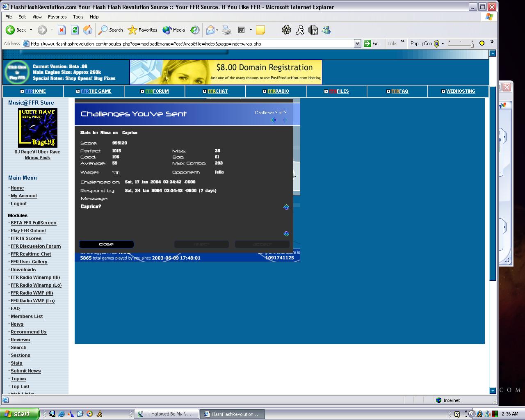Switch to Hallowed Be My N... taskbar window
Screen dimensions: 525x420
167,414
